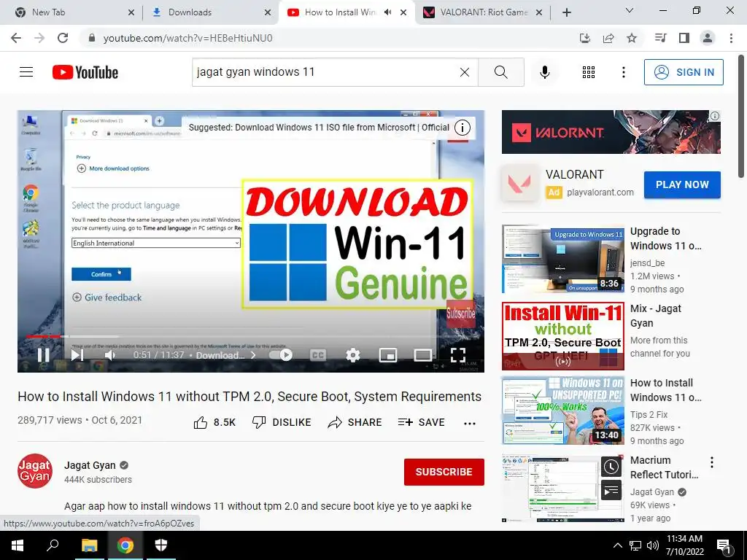Open the media controls toolbar icon

(661, 38)
